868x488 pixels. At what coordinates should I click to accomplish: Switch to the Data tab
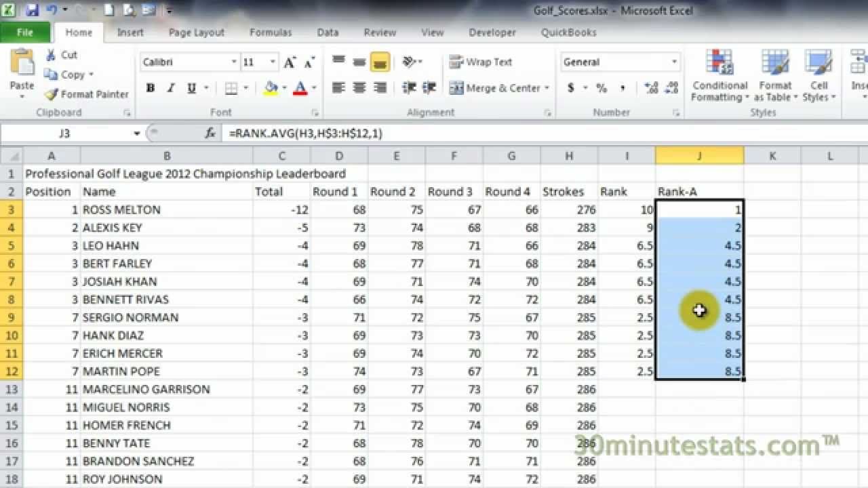click(x=328, y=32)
